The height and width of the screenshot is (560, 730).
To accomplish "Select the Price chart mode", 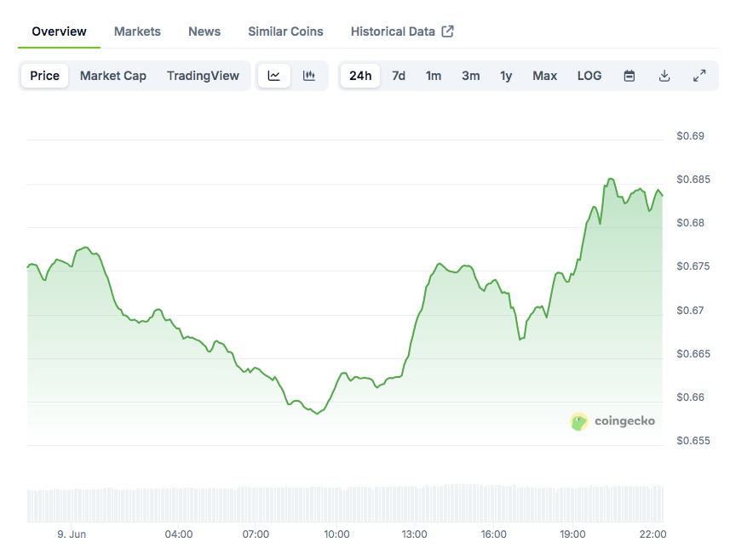I will click(x=45, y=76).
